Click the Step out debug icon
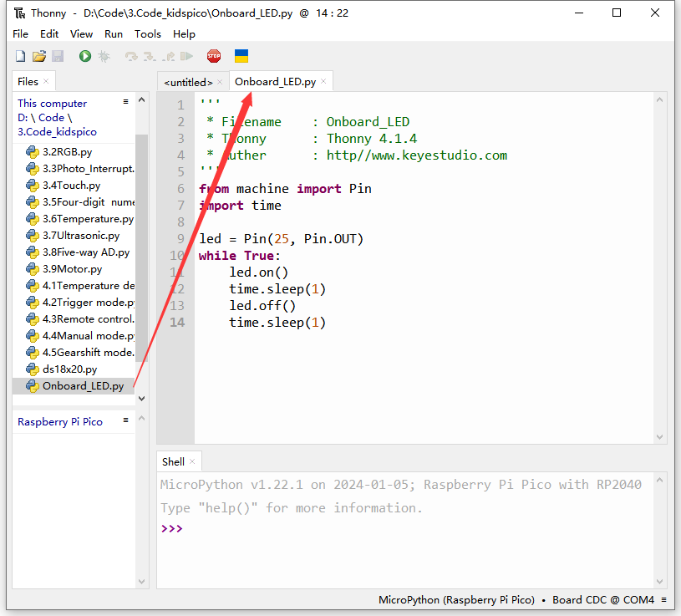The height and width of the screenshot is (616, 681). [x=169, y=56]
